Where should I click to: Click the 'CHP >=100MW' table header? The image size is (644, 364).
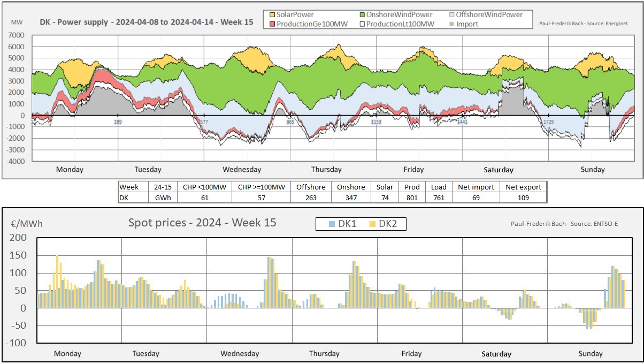tap(261, 187)
